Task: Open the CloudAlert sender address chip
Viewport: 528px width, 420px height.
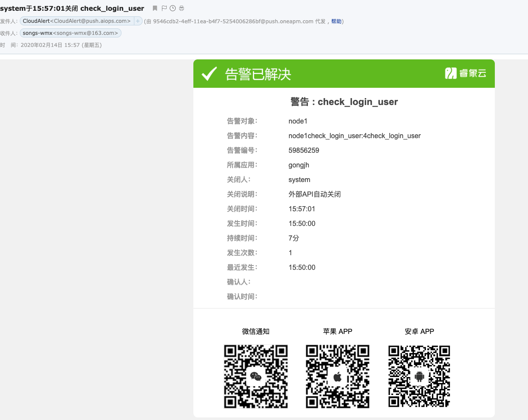Action: (78, 21)
